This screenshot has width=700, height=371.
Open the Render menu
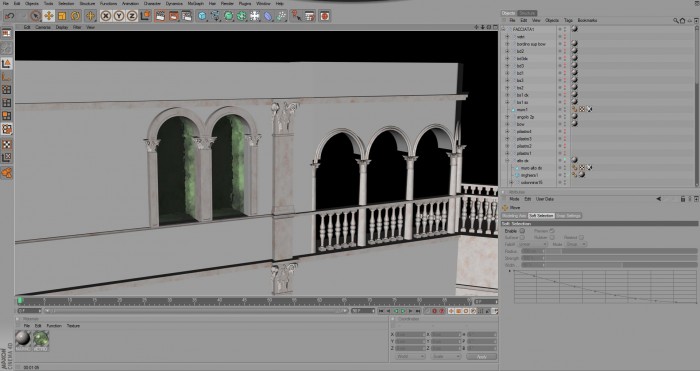(x=227, y=4)
